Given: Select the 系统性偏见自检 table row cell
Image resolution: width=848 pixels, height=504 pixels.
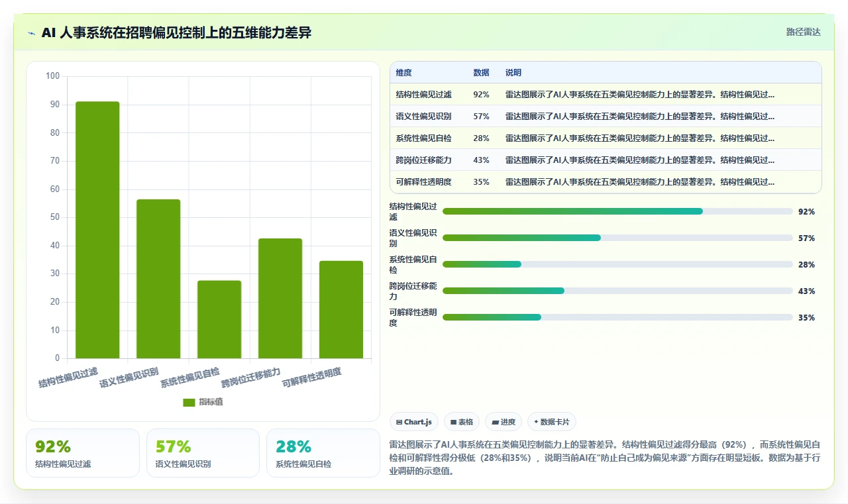Looking at the screenshot, I should coord(423,138).
